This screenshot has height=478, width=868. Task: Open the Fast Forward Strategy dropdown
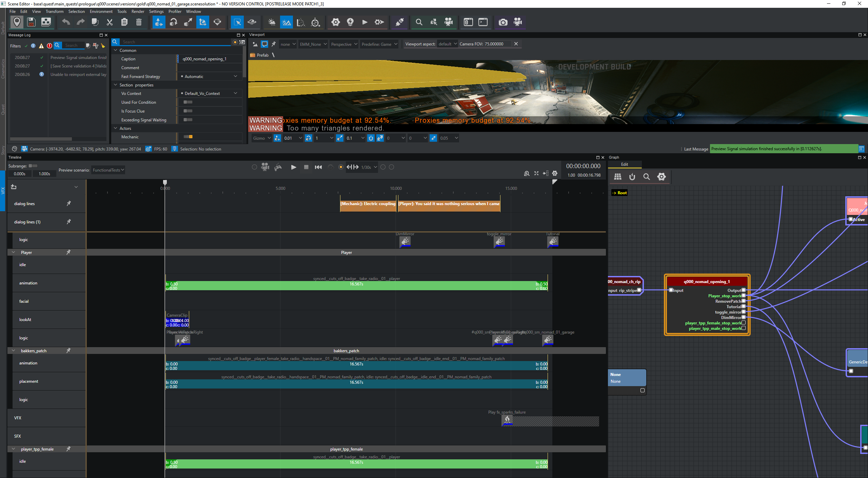[x=209, y=76]
